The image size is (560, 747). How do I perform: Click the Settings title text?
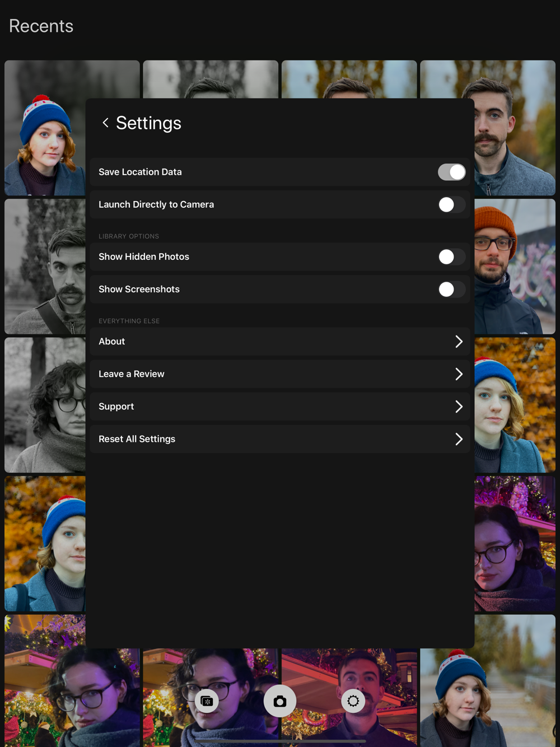[x=148, y=123]
